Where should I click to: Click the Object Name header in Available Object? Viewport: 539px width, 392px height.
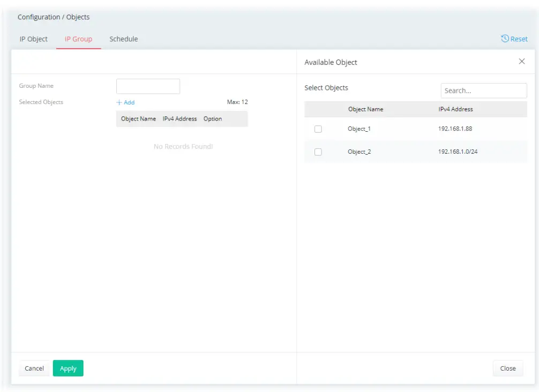click(x=365, y=109)
